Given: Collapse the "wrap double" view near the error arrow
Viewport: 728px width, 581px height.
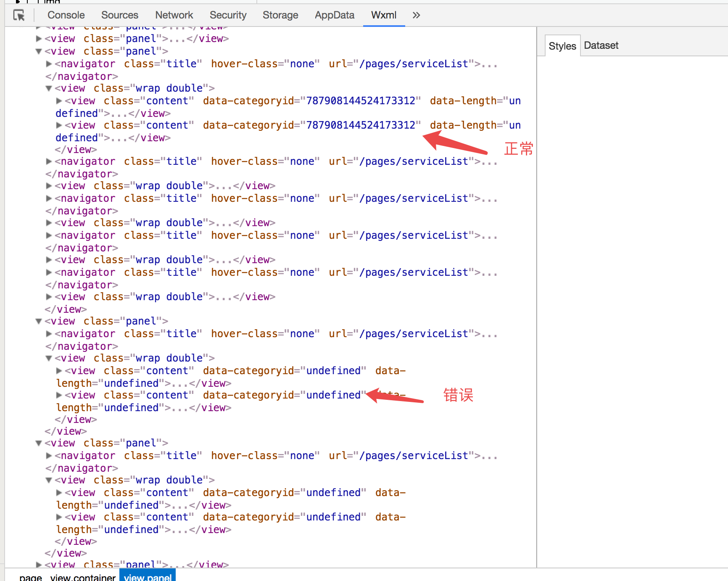Looking at the screenshot, I should click(49, 358).
